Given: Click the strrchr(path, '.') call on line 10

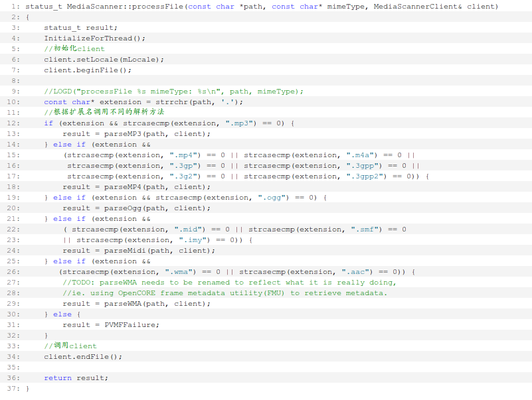Looking at the screenshot, I should 197,102.
